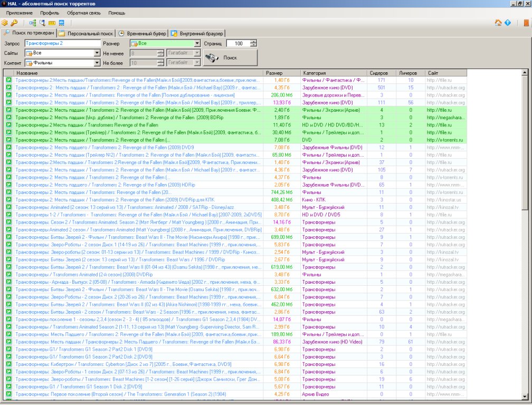The image size is (532, 405).
Task: Click green icon of the 206,00 Мб dubbing row
Action: (x=9, y=95)
